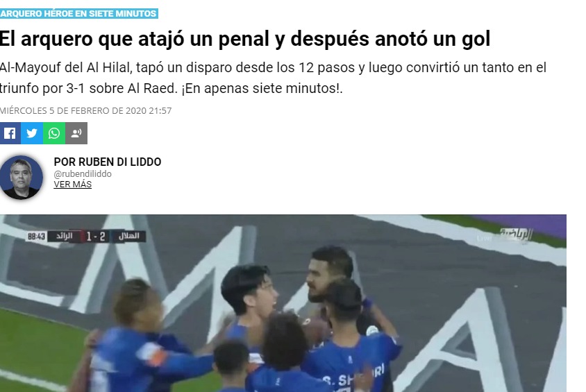The height and width of the screenshot is (392, 586).
Task: Open the main photo of celebrating players
Action: click(283, 303)
